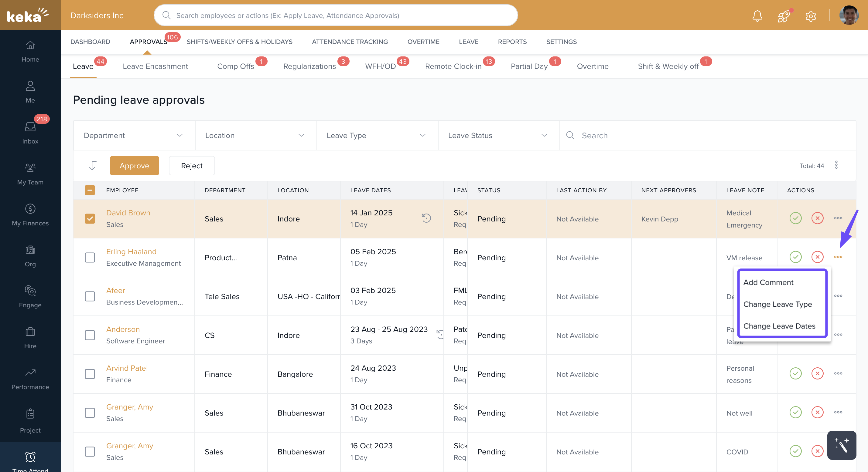Open the magic wand assistant button
The height and width of the screenshot is (472, 868).
click(841, 445)
